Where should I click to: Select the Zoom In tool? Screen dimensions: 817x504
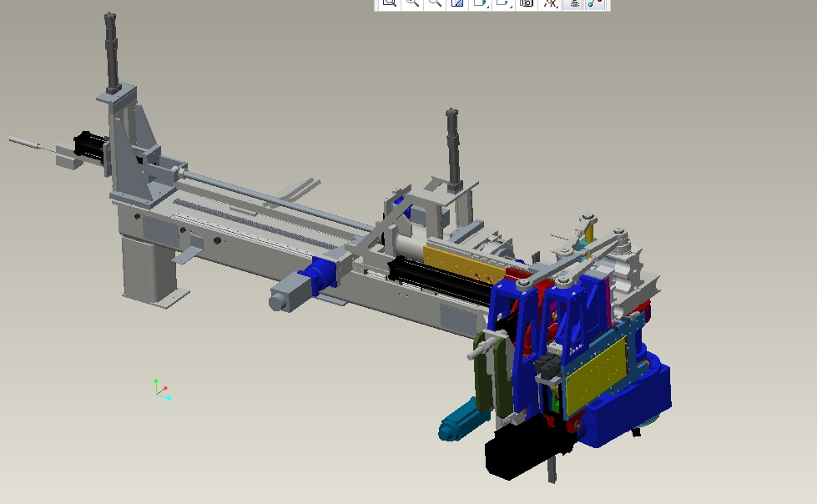(x=412, y=3)
